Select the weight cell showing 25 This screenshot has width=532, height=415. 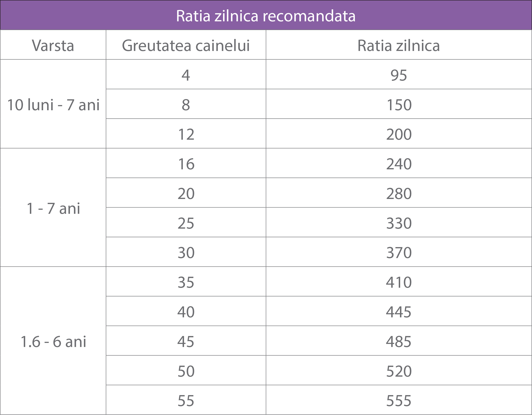(186, 223)
